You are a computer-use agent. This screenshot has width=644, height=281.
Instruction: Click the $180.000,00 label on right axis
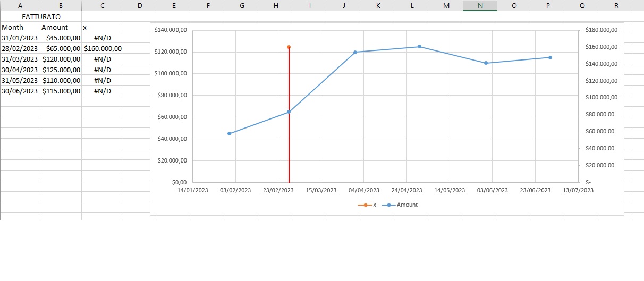601,30
